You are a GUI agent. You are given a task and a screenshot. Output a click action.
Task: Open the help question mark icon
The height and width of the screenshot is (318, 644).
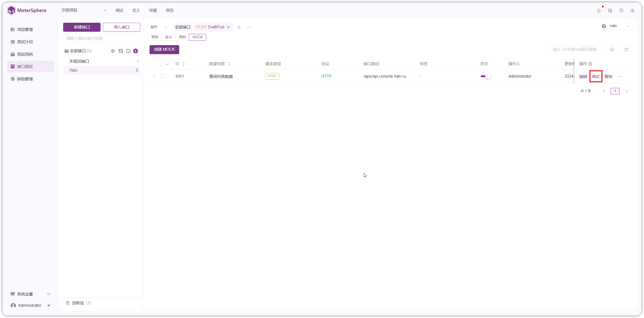point(621,10)
